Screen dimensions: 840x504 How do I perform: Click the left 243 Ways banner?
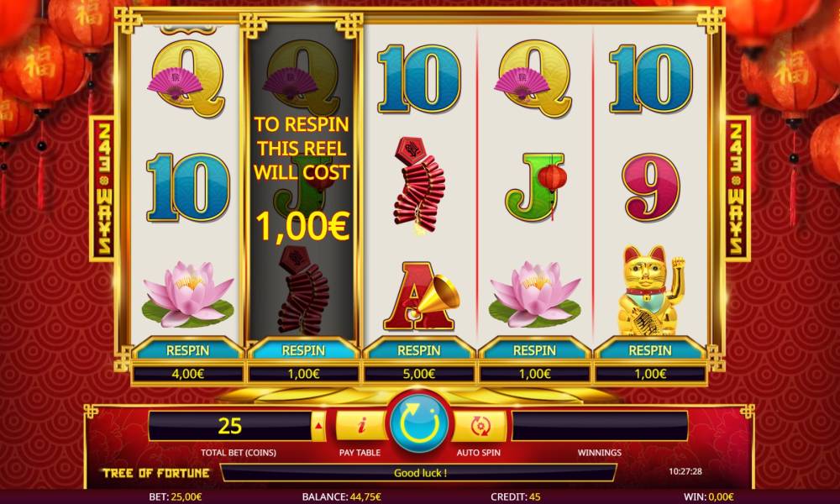(x=102, y=188)
